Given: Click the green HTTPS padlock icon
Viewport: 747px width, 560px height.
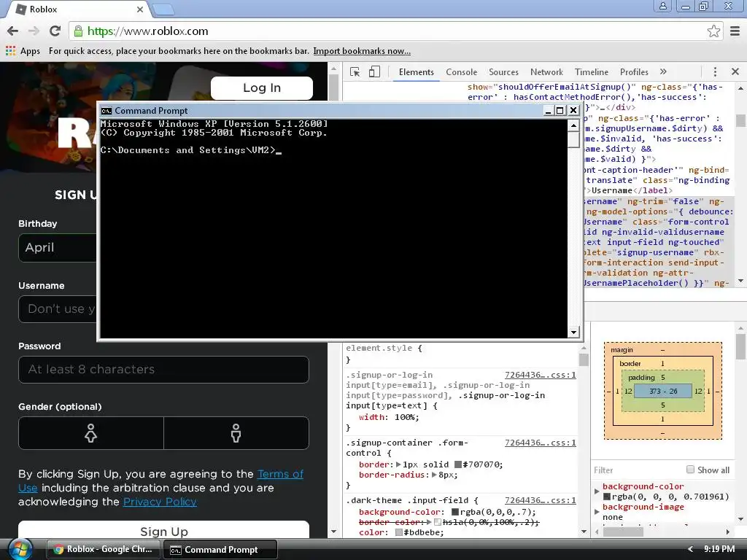Looking at the screenshot, I should (x=78, y=31).
